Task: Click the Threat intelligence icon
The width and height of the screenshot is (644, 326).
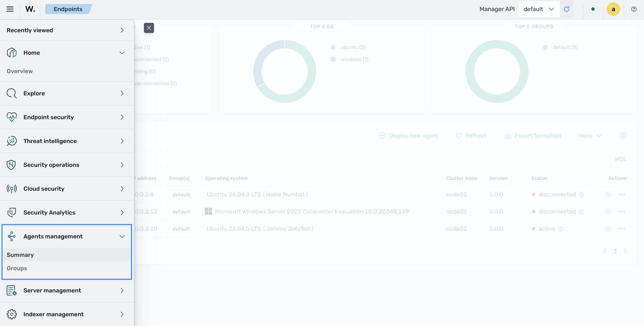Action: click(x=12, y=141)
